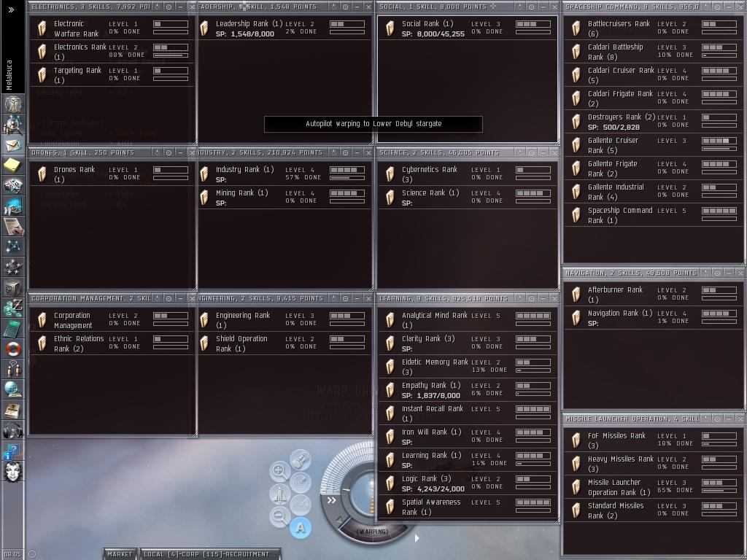Image resolution: width=747 pixels, height=560 pixels.
Task: Click circular title bar button of Science window
Action: point(531,152)
